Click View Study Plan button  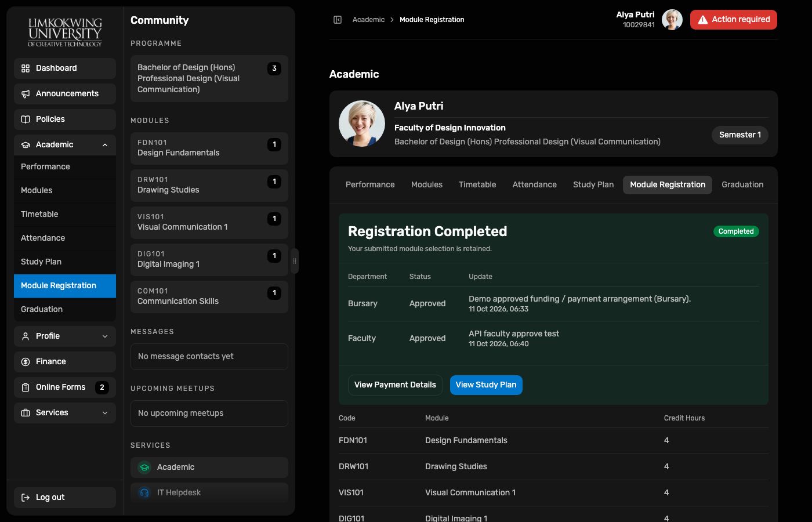(x=486, y=385)
